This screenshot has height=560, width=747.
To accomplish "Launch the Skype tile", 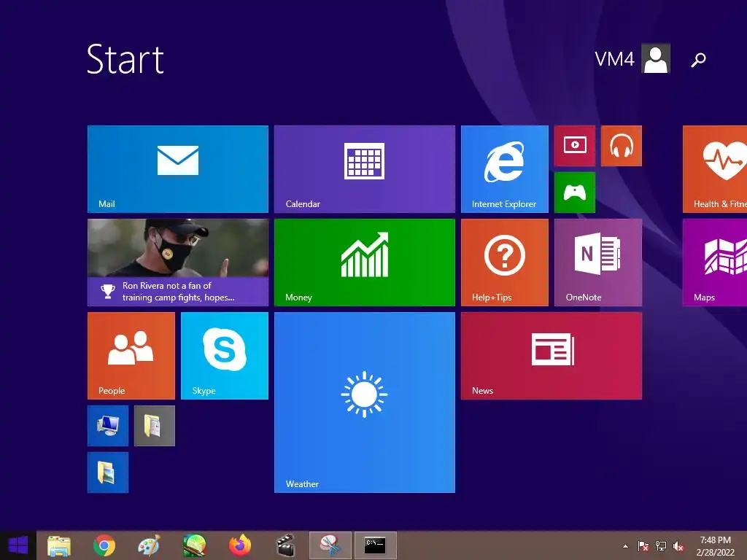I will point(225,356).
